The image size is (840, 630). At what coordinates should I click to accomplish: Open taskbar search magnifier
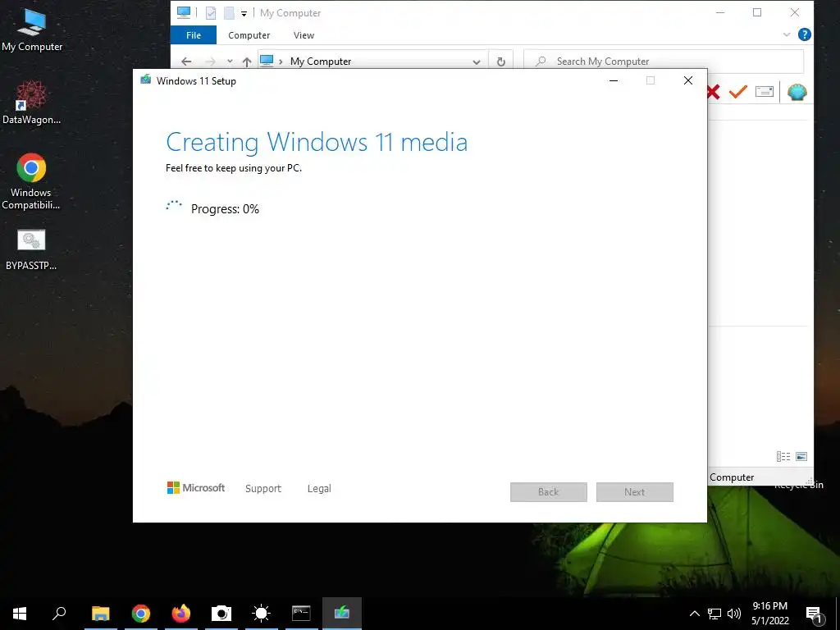point(59,614)
